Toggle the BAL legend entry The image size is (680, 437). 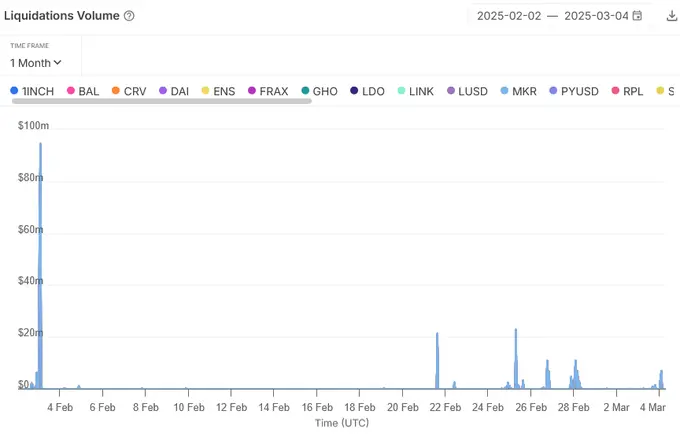[82, 91]
